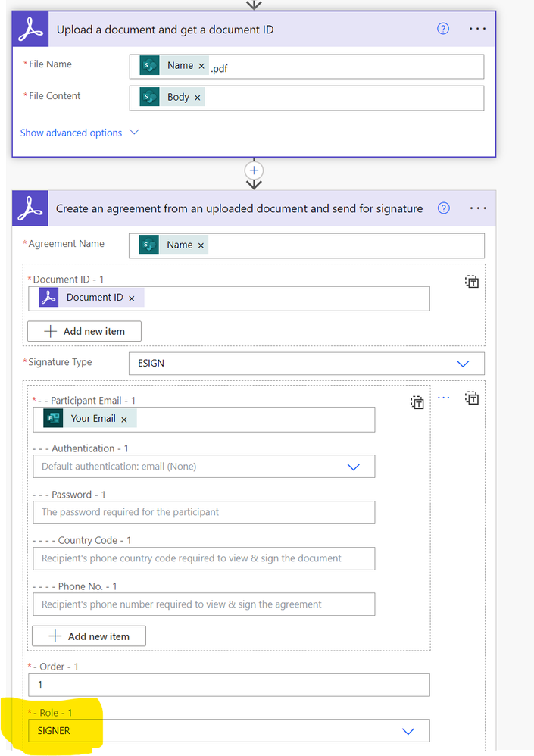This screenshot has height=756, width=534.
Task: Click the plus icon to insert a new step
Action: pos(253,171)
